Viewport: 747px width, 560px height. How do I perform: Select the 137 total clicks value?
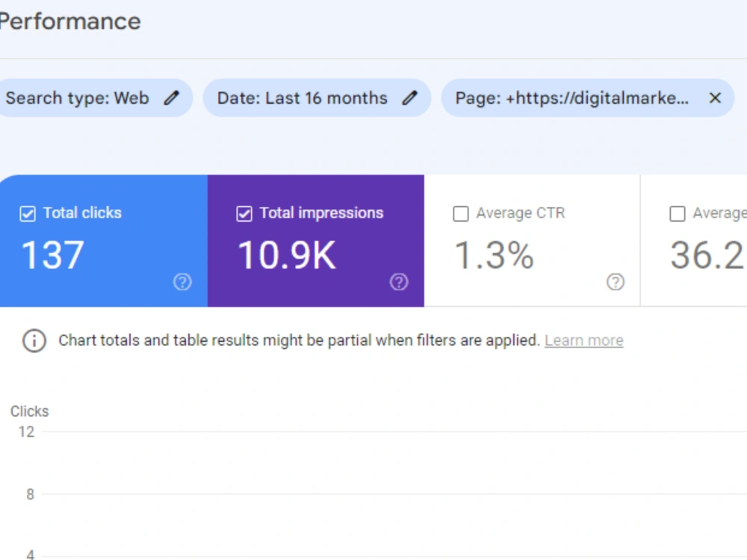pos(53,255)
